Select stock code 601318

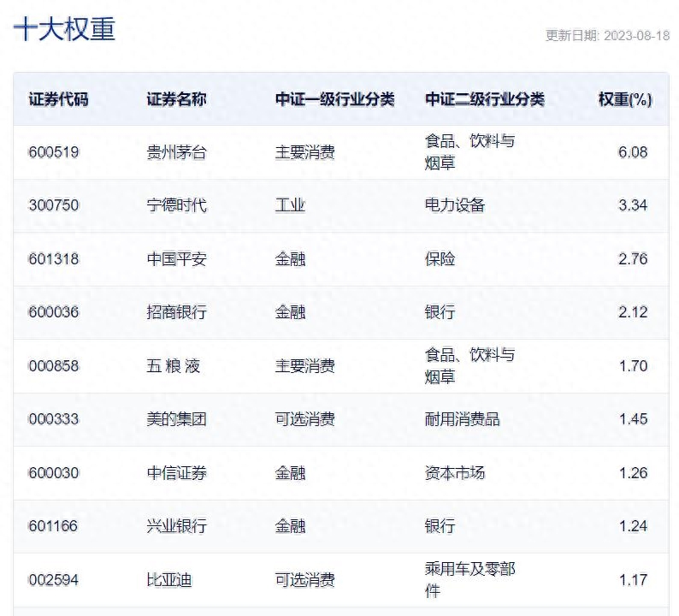click(54, 259)
